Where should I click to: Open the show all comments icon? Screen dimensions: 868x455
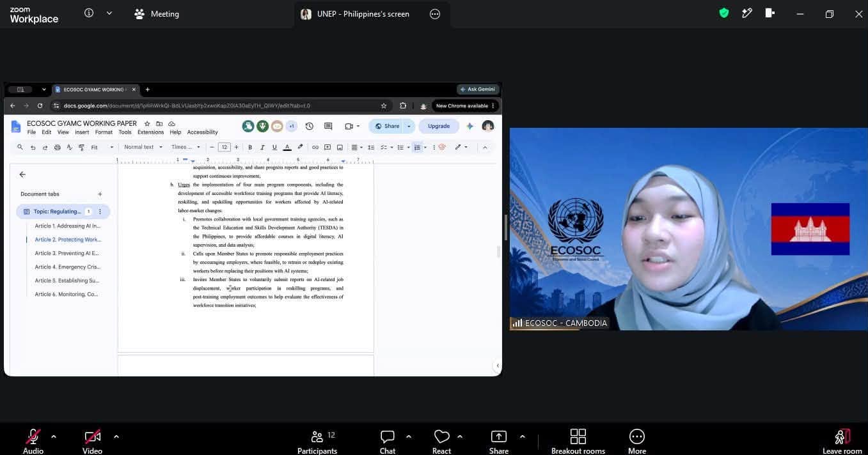328,126
